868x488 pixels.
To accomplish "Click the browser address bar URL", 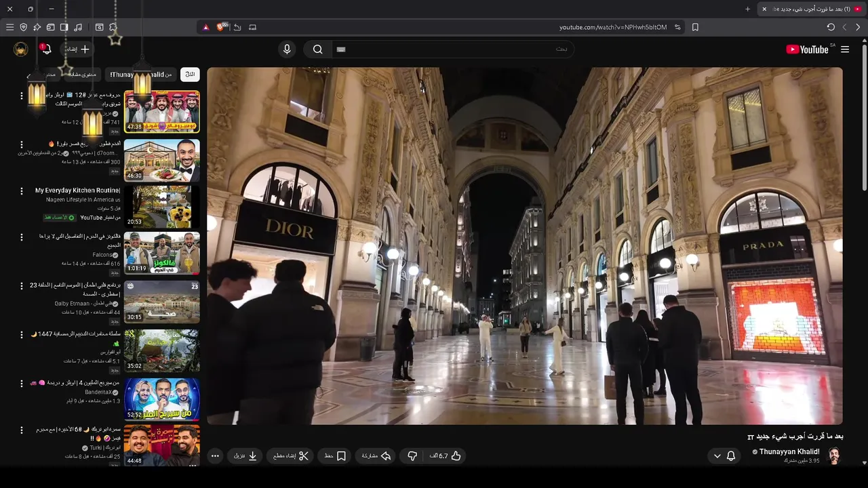I will (612, 27).
